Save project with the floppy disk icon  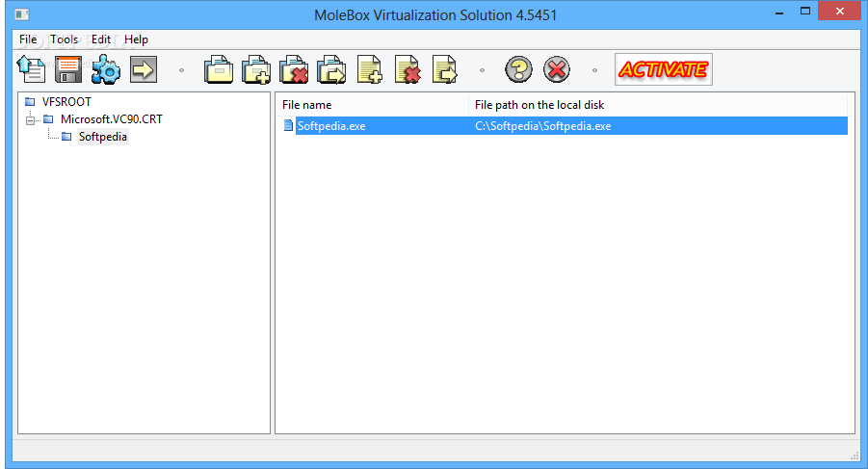[68, 69]
